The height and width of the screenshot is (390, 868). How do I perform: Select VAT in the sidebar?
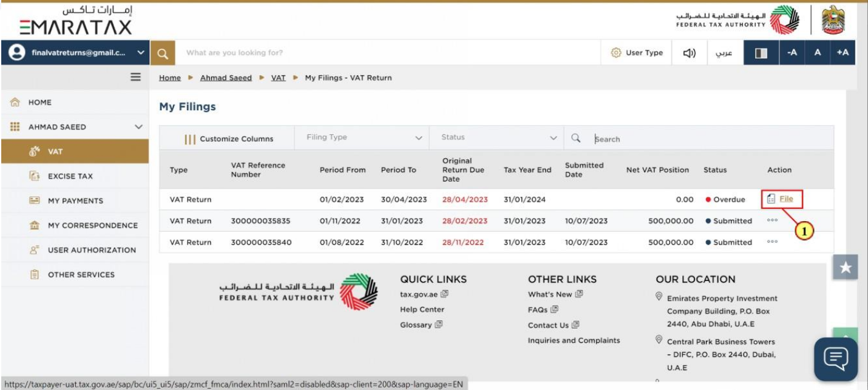tap(74, 152)
